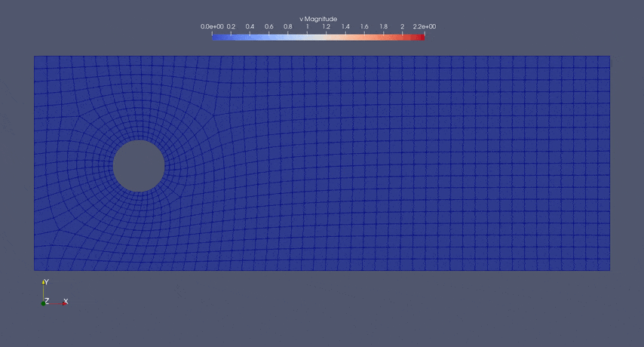Click the Y label on orientation axes

pyautogui.click(x=47, y=281)
